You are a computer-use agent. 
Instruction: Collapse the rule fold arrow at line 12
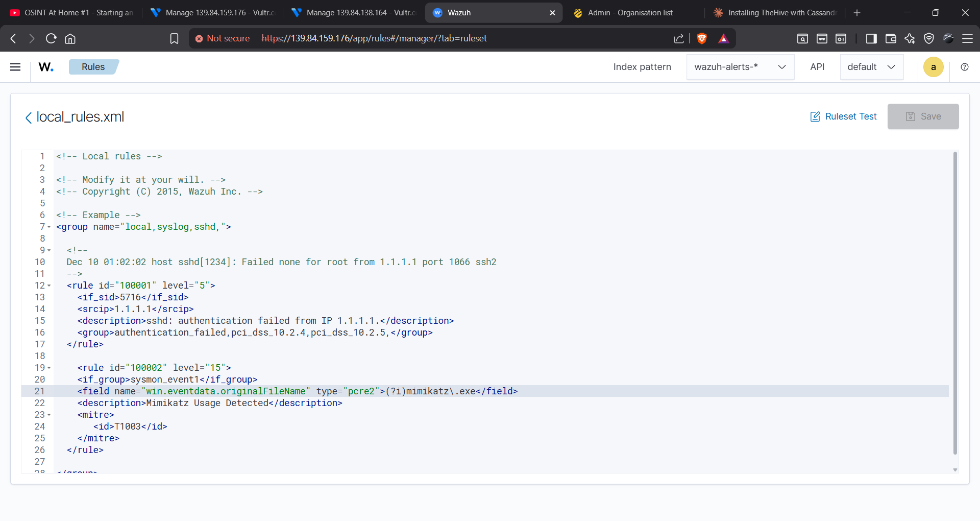[49, 286]
